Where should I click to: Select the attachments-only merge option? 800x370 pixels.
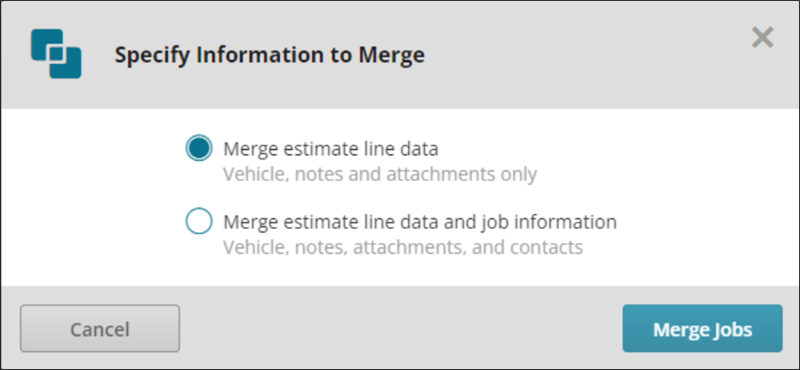click(x=198, y=148)
